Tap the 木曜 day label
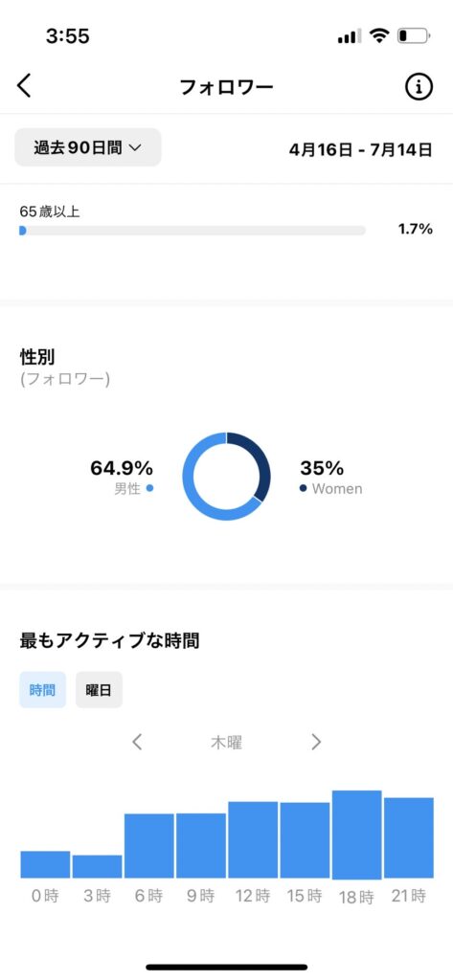This screenshot has width=453, height=980. (x=226, y=743)
